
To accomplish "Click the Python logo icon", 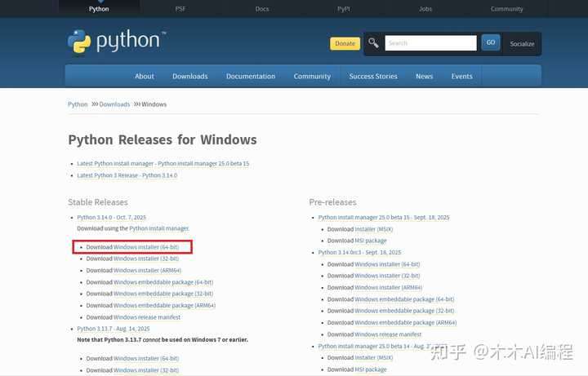I will tap(79, 42).
